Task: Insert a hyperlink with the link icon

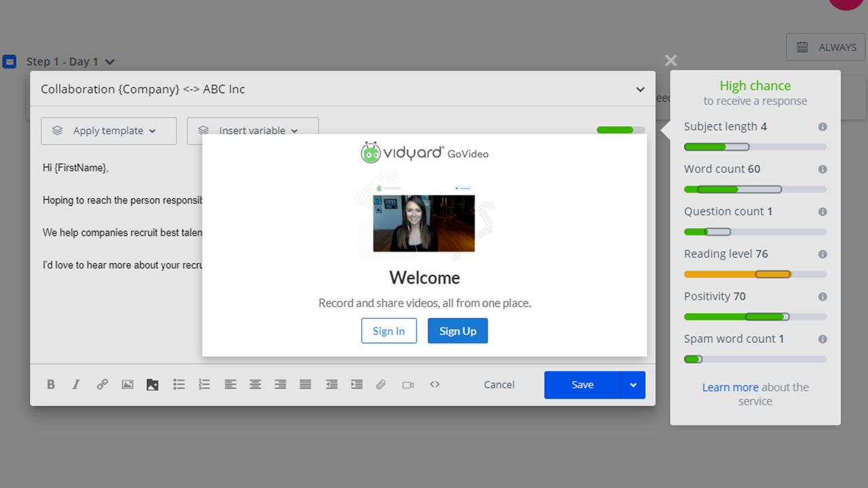Action: point(102,384)
